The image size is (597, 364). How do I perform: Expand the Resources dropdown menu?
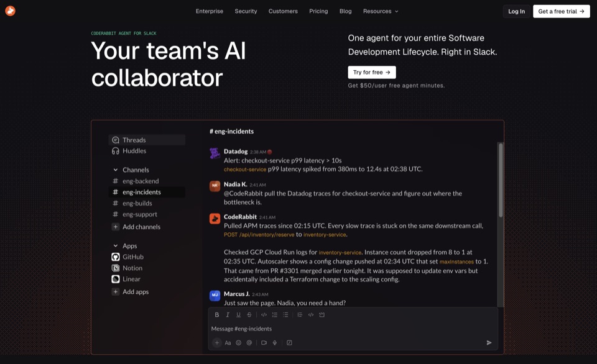(381, 11)
